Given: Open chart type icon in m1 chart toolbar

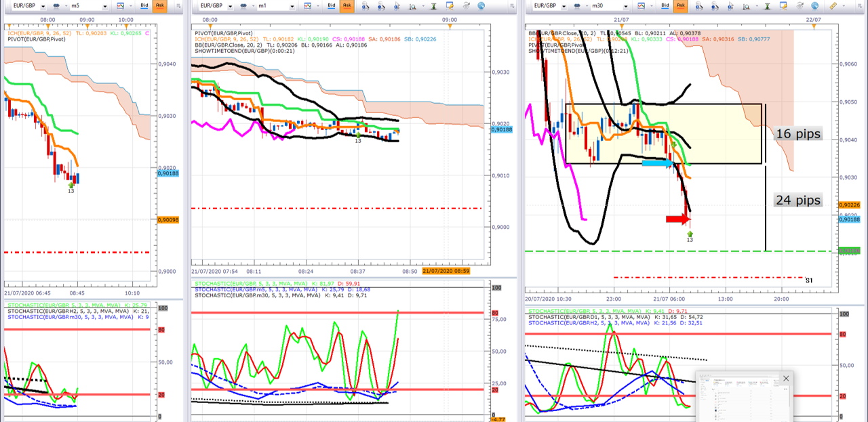Looking at the screenshot, I should tap(308, 5).
